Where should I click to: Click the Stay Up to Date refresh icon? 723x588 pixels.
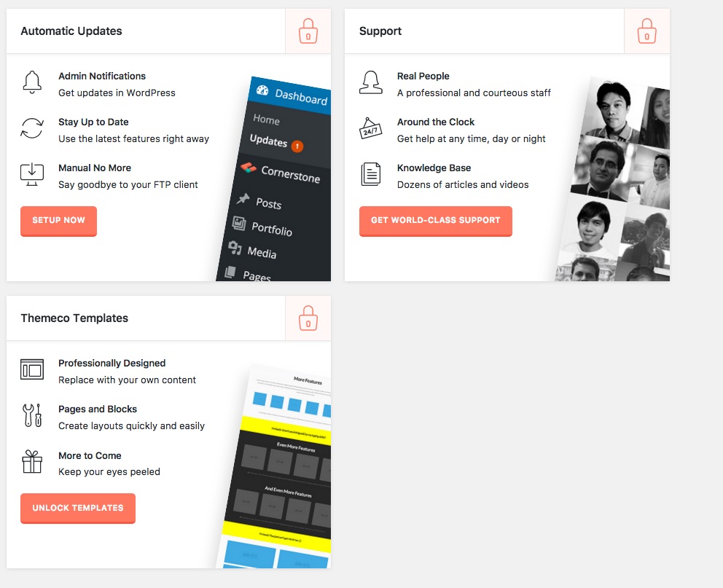32,128
